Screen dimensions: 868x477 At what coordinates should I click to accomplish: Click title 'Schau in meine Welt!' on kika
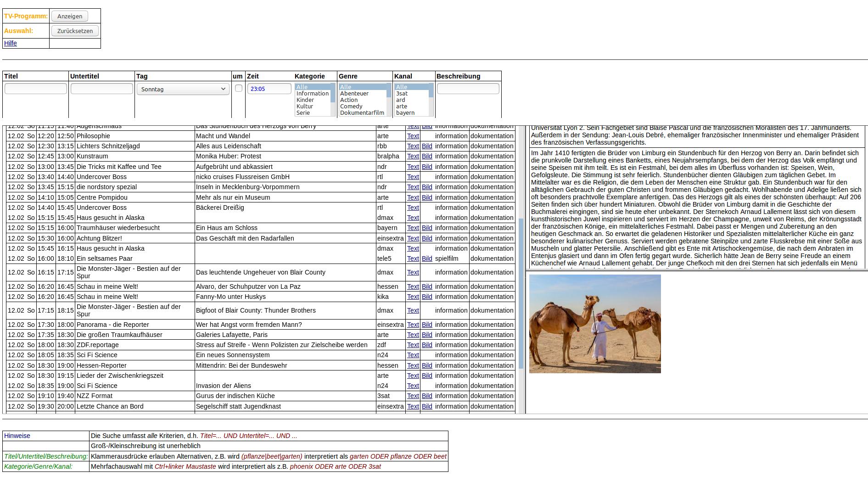click(107, 297)
